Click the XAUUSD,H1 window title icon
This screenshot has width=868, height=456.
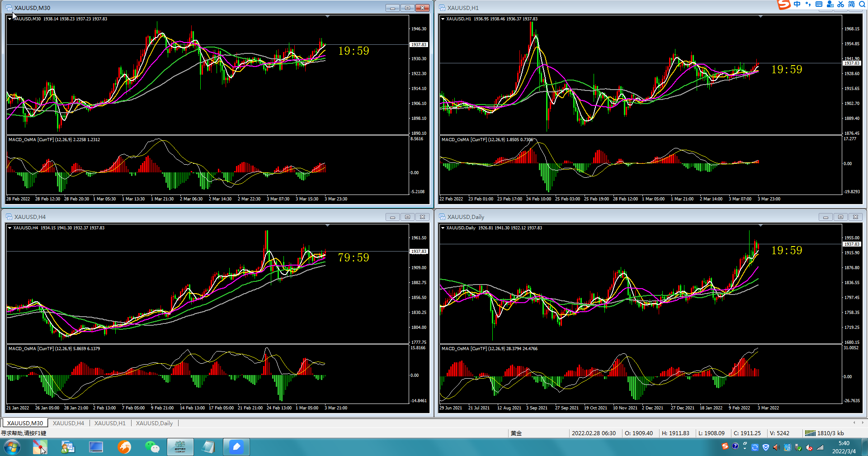pos(442,8)
